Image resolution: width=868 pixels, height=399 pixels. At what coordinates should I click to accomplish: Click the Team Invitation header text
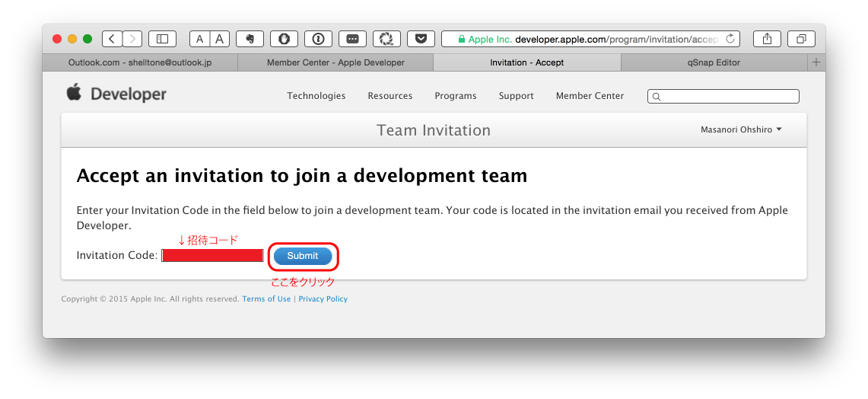point(434,130)
